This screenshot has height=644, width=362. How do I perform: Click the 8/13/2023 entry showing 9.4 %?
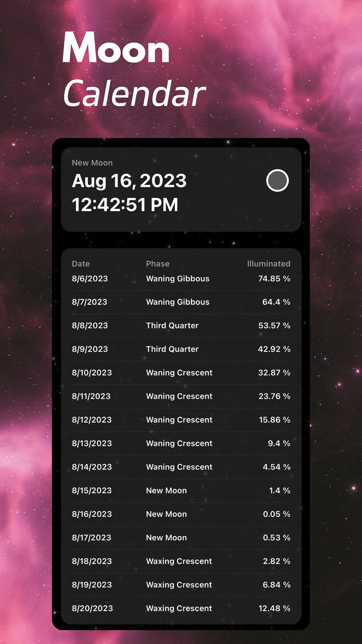(x=181, y=443)
